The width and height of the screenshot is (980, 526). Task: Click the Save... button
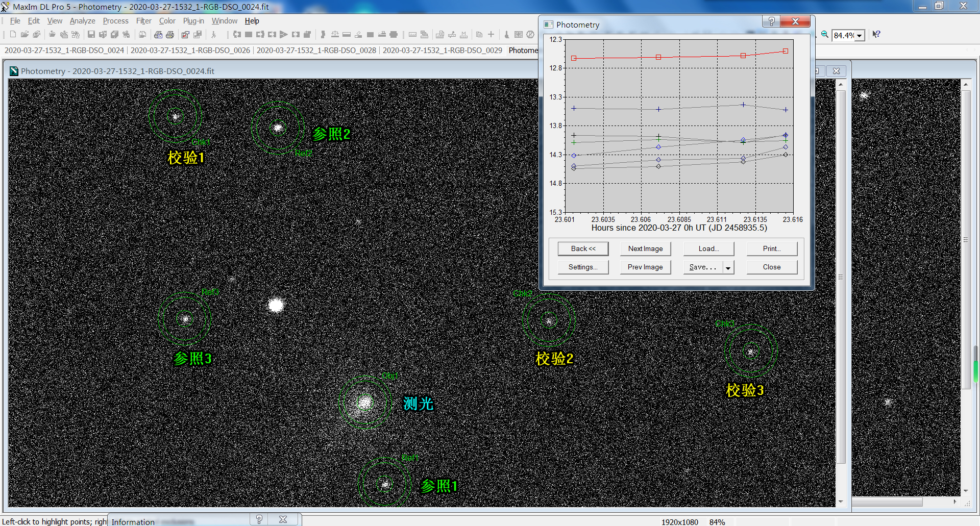coord(703,267)
